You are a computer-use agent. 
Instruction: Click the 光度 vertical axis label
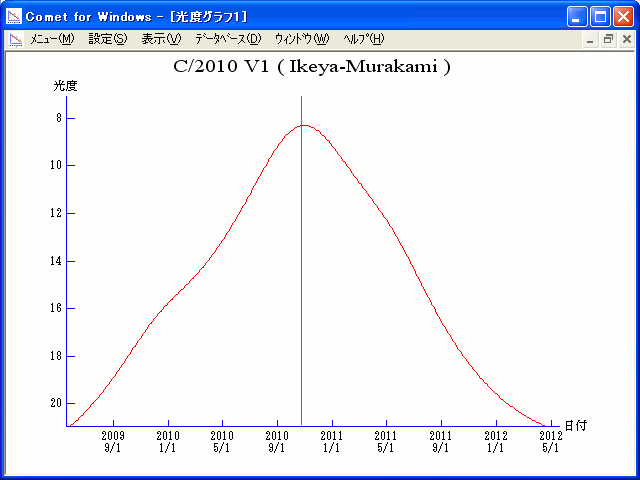pyautogui.click(x=65, y=86)
